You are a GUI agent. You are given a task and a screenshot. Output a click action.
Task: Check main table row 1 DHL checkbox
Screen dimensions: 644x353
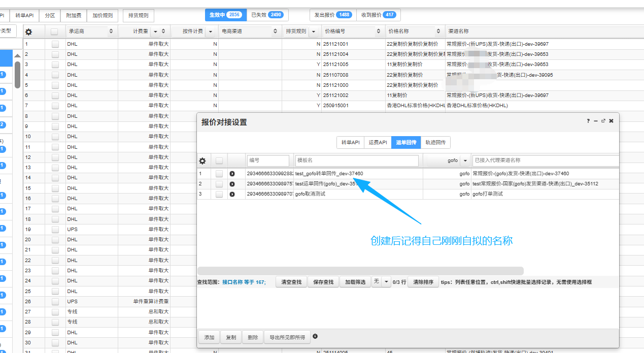click(x=55, y=44)
